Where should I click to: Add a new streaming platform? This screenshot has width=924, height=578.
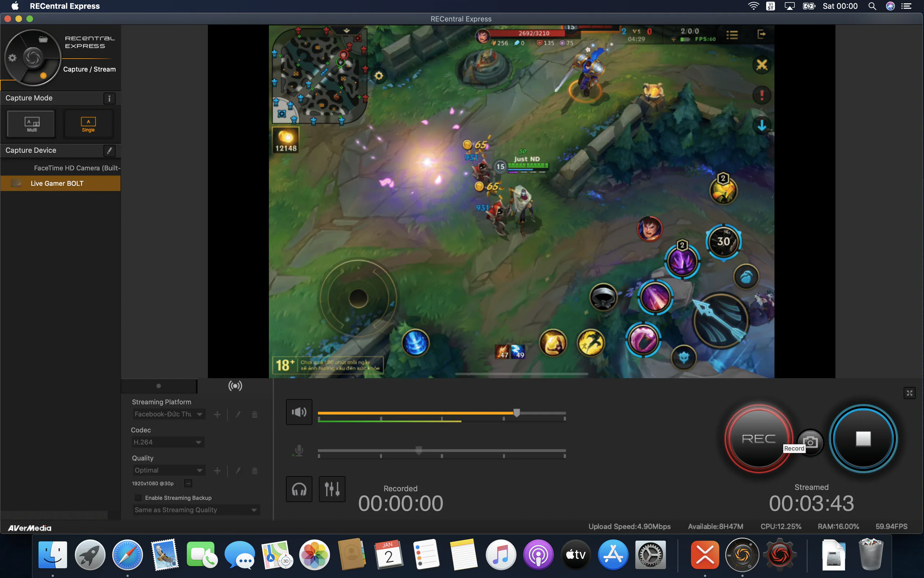point(217,414)
